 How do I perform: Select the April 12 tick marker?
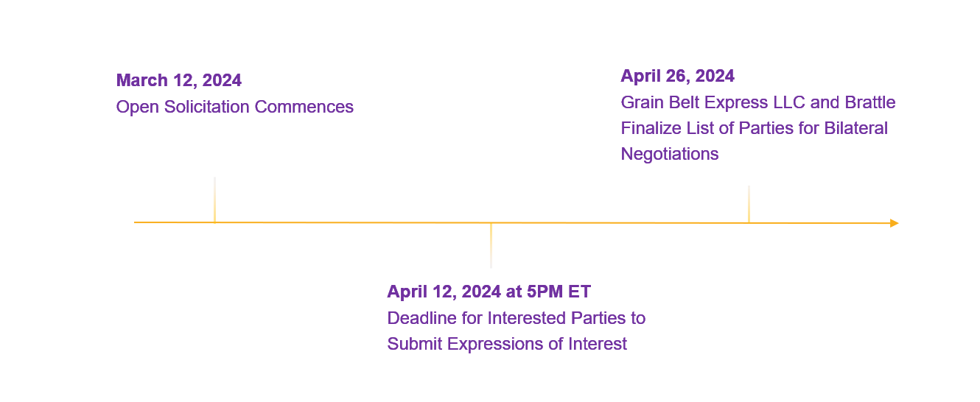click(x=491, y=245)
